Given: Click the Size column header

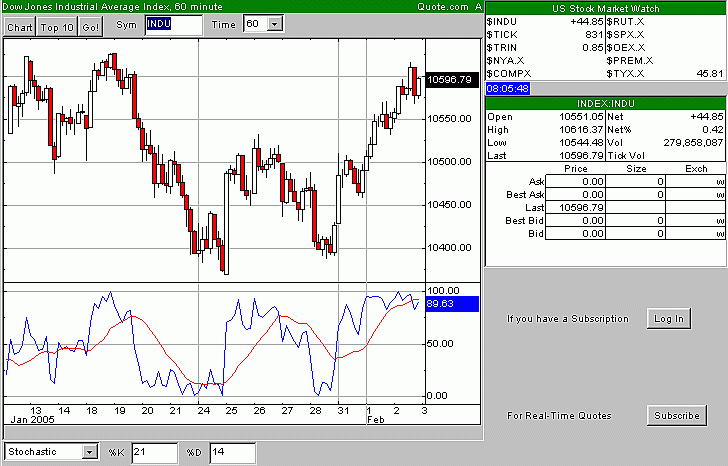Looking at the screenshot, I should click(x=636, y=169).
